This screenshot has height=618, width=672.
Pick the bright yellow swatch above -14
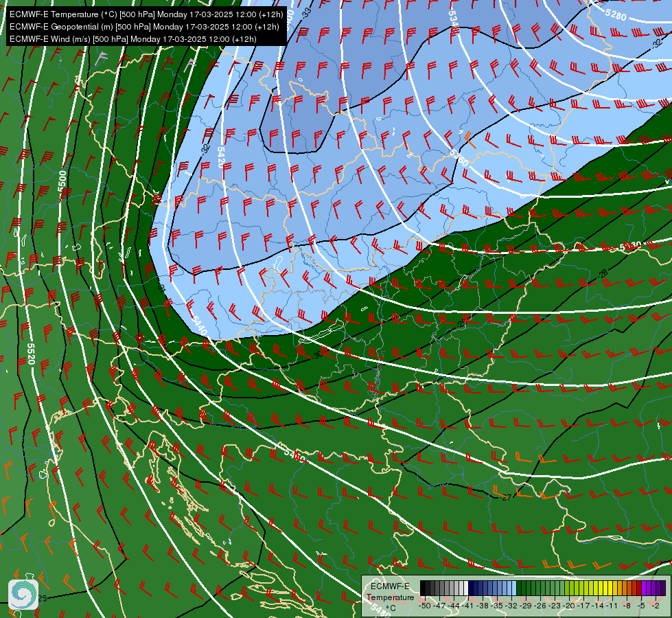(601, 588)
